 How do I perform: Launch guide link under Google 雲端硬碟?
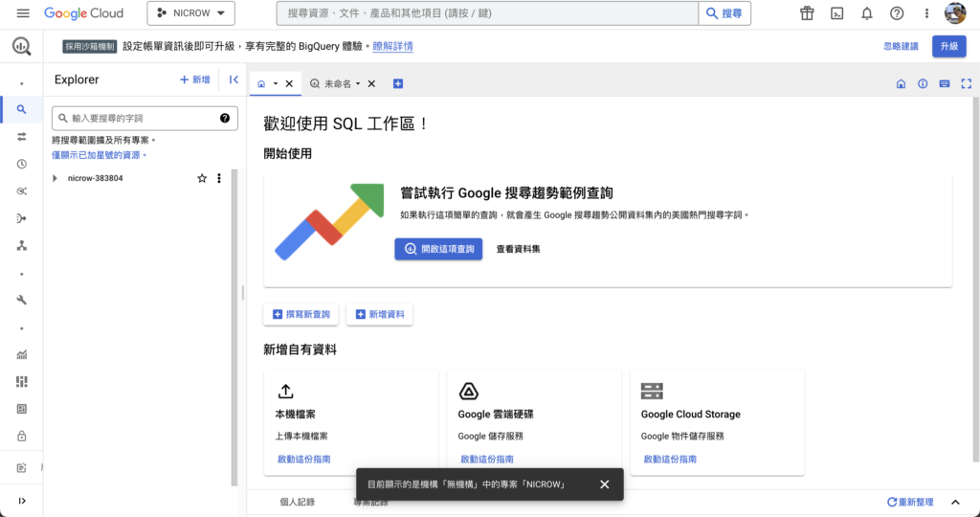point(487,459)
